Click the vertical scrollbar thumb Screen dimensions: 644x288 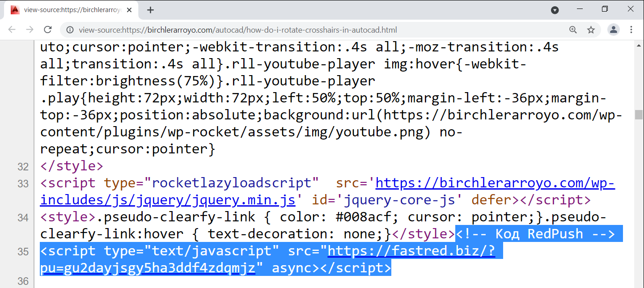pos(639,114)
